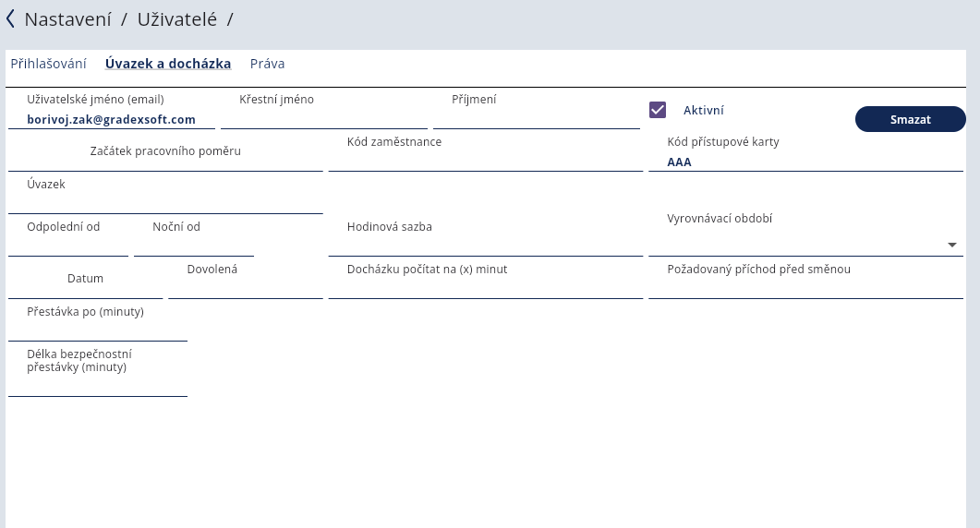The height and width of the screenshot is (528, 980).
Task: Select the Začátek pracovního poměru field
Action: [165, 161]
